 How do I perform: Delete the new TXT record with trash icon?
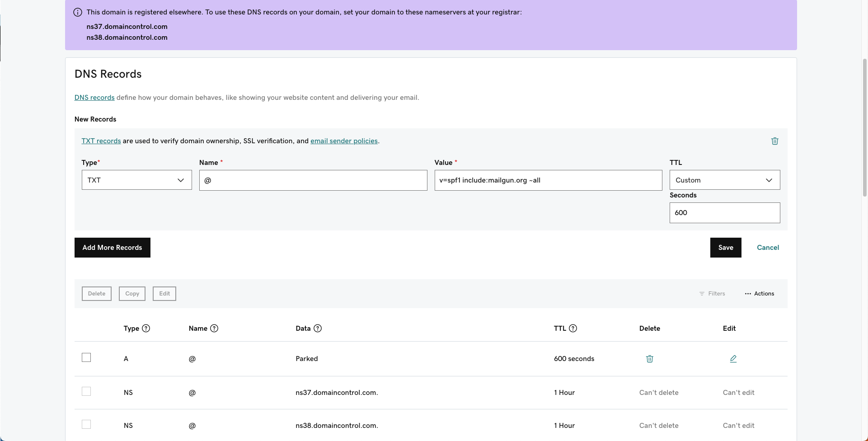click(774, 141)
